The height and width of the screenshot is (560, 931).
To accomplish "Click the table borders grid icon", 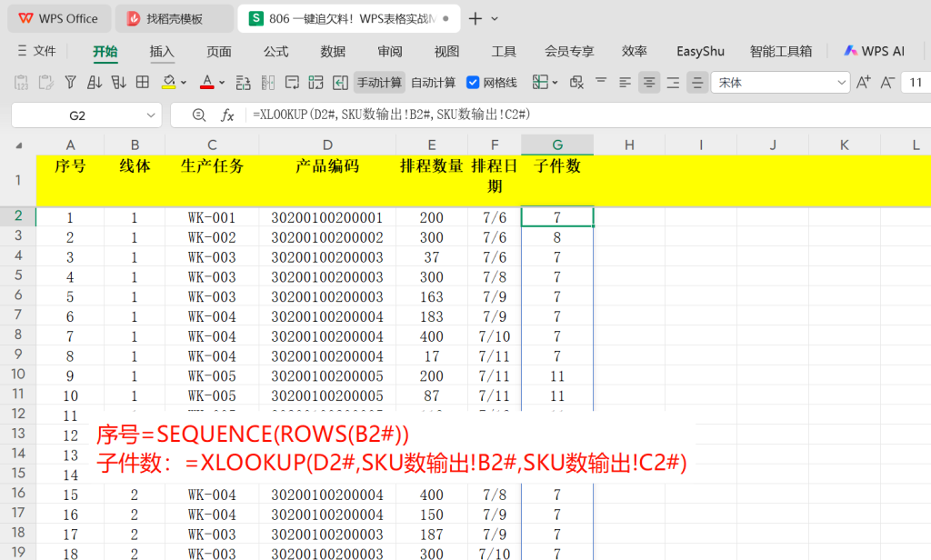I will click(x=143, y=83).
